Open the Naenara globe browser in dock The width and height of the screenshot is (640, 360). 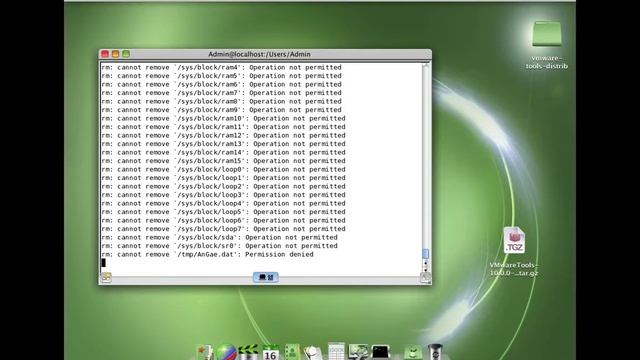226,352
